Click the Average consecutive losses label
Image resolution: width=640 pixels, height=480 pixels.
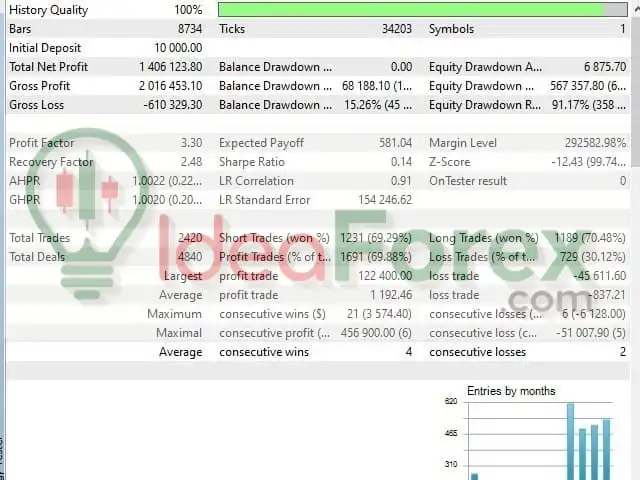478,352
